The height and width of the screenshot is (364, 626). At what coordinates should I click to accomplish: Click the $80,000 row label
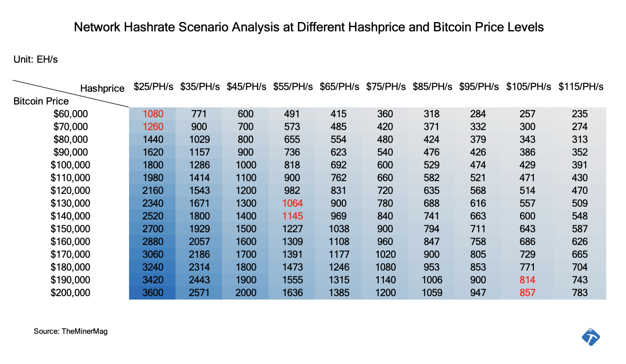tap(71, 140)
